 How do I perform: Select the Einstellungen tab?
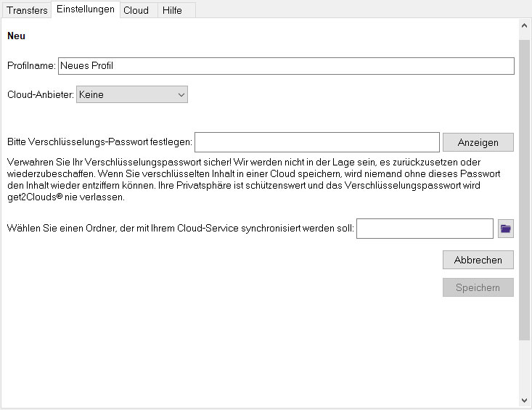point(86,9)
